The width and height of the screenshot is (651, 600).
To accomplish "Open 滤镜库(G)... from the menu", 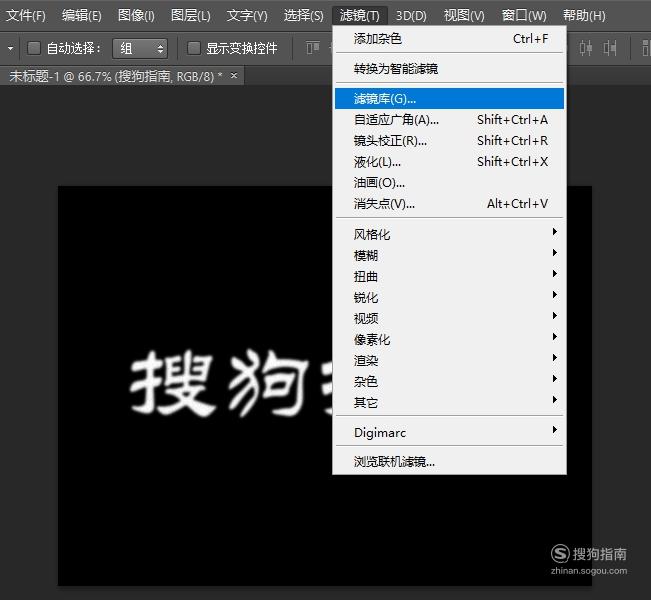I will pos(450,98).
